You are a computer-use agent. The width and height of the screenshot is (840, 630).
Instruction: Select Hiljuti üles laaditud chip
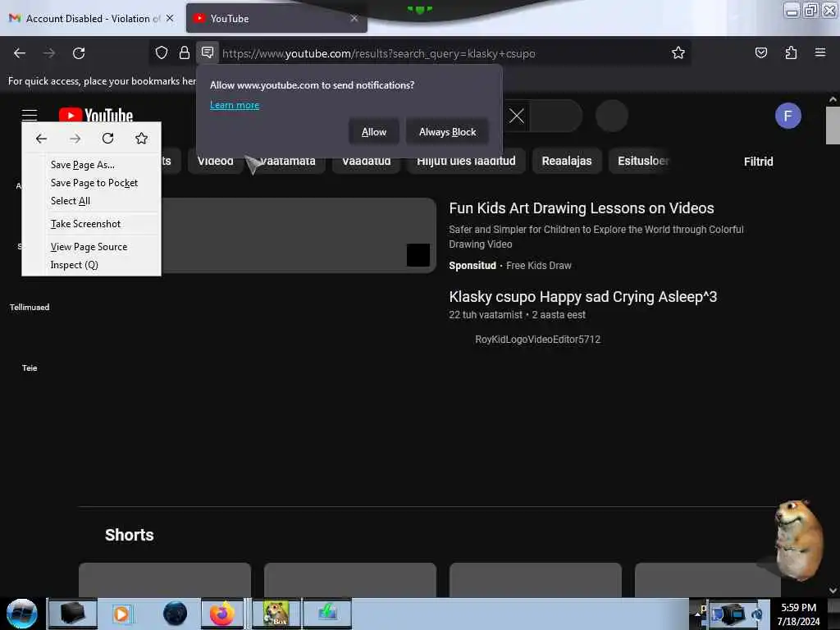(466, 162)
